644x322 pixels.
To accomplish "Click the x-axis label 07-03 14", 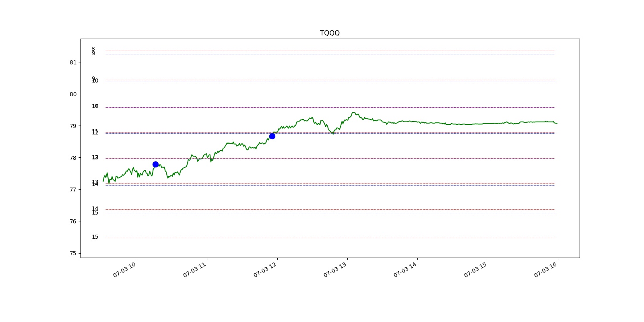I will (x=405, y=270).
